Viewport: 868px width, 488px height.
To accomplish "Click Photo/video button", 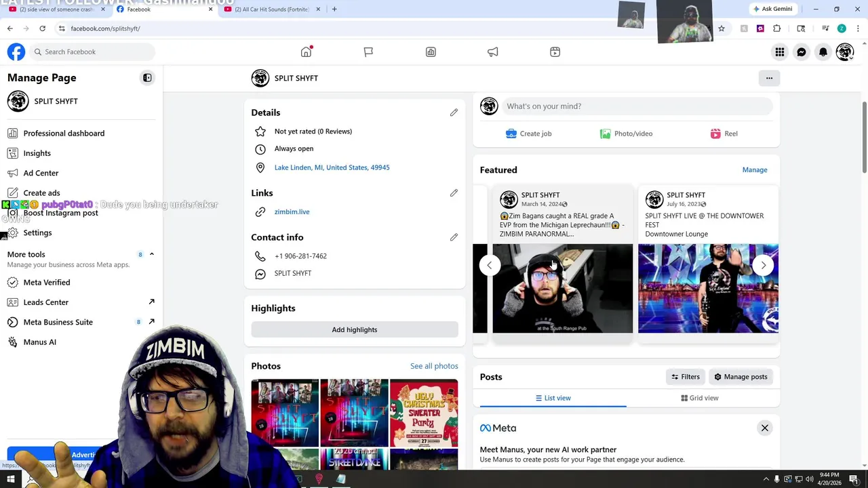I will (626, 134).
